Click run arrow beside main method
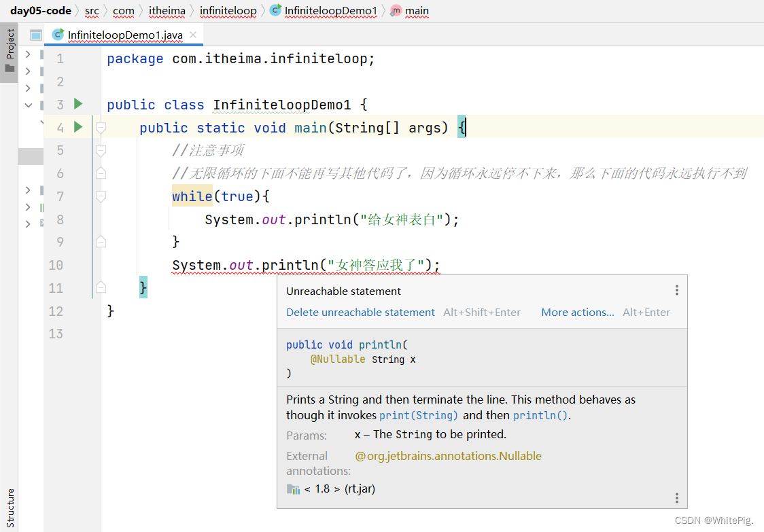764x532 pixels. (78, 127)
